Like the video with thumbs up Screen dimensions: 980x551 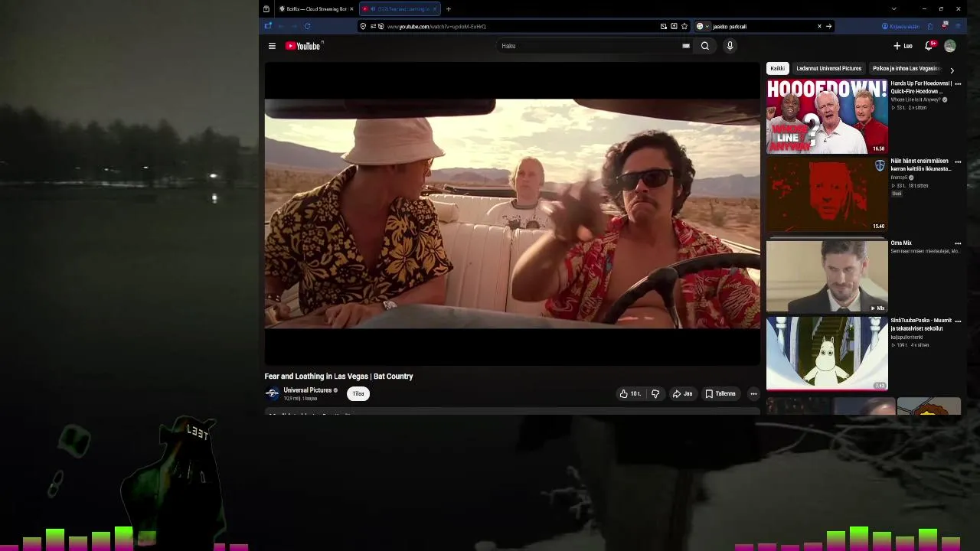(631, 393)
